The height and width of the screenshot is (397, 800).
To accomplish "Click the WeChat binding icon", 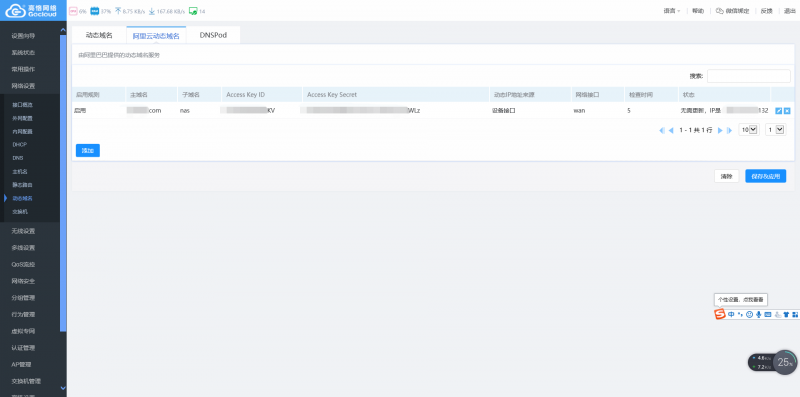I will [x=719, y=11].
